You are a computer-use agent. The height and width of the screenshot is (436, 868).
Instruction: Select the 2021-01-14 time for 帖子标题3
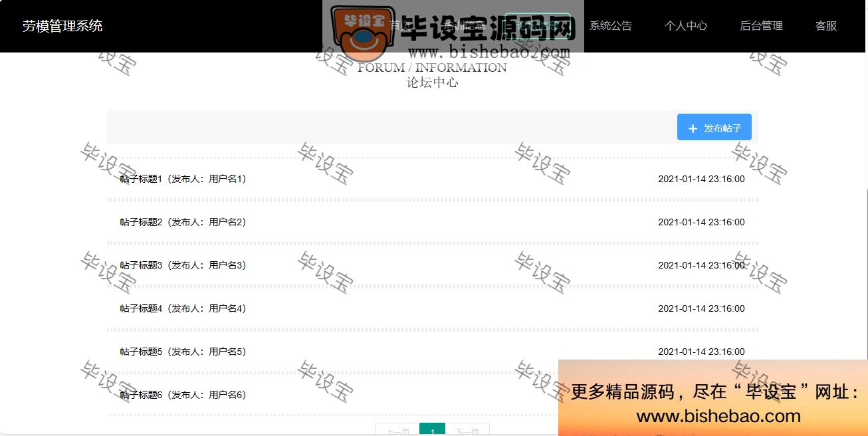[x=701, y=265]
